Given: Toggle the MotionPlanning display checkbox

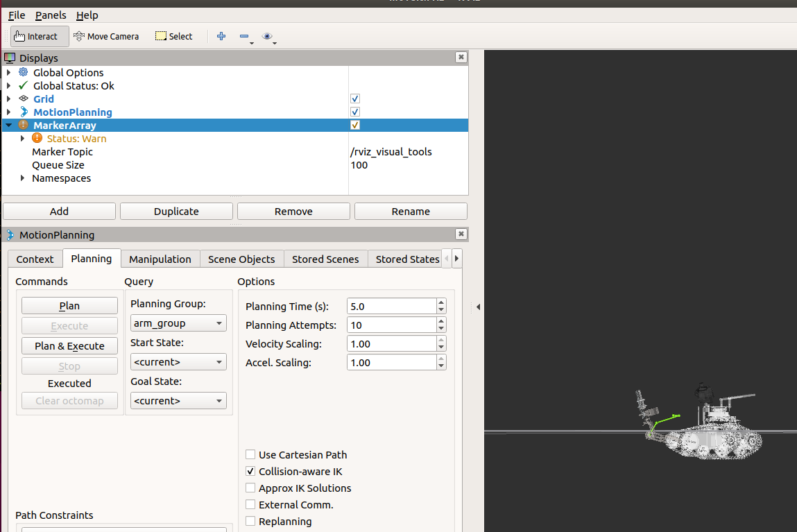Looking at the screenshot, I should click(354, 112).
